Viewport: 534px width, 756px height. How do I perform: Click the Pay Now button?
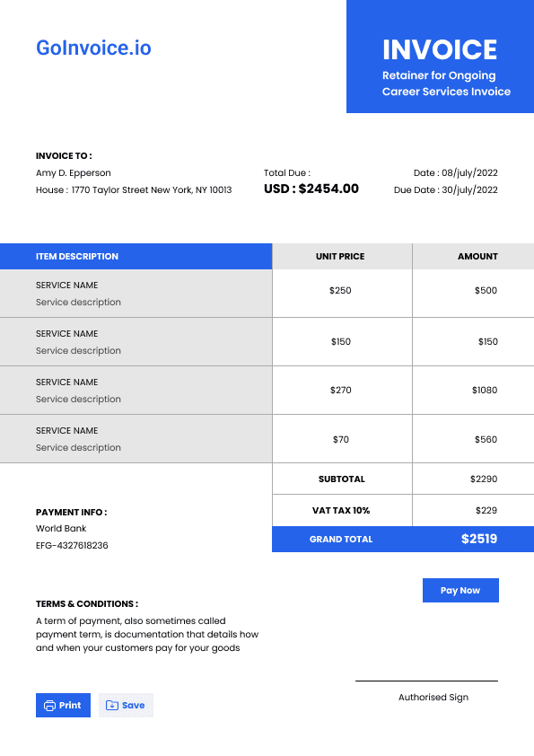[x=460, y=590]
